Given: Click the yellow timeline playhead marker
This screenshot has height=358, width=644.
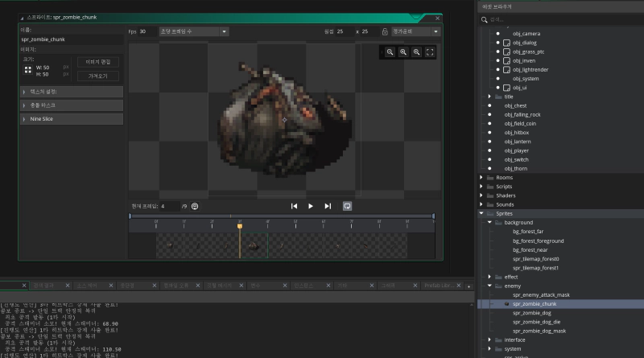Looking at the screenshot, I should click(240, 226).
